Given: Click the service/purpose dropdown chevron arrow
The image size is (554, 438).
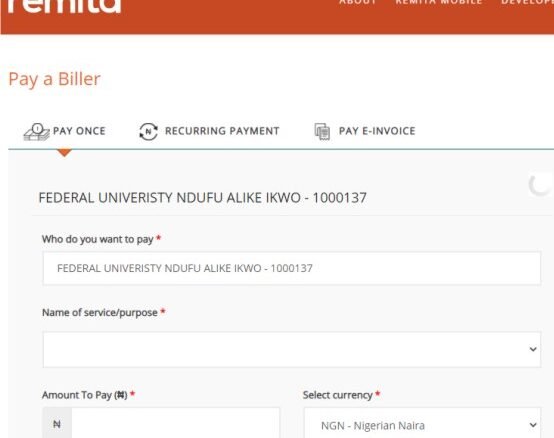Looking at the screenshot, I should tap(533, 349).
